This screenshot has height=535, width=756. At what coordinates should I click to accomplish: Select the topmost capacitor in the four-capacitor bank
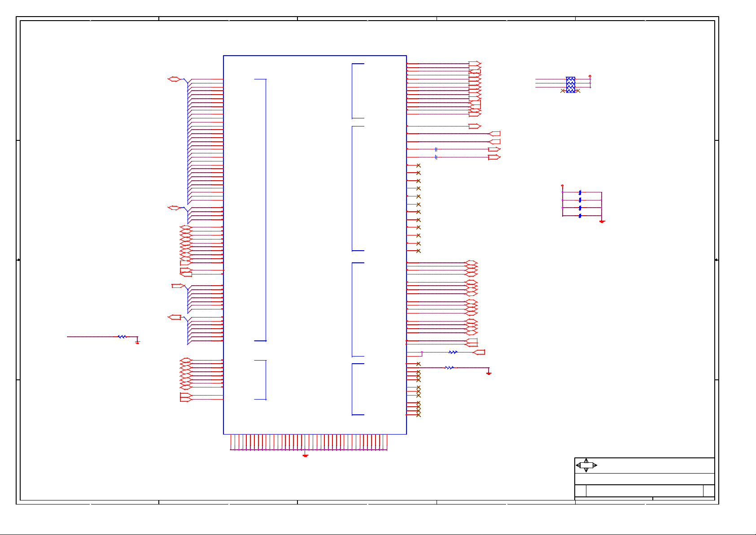pyautogui.click(x=580, y=192)
